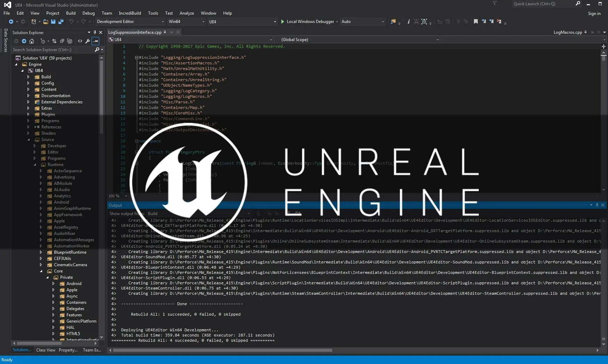This screenshot has height=364, width=608.
Task: Save the current file with the disk icon
Action: tap(53, 22)
